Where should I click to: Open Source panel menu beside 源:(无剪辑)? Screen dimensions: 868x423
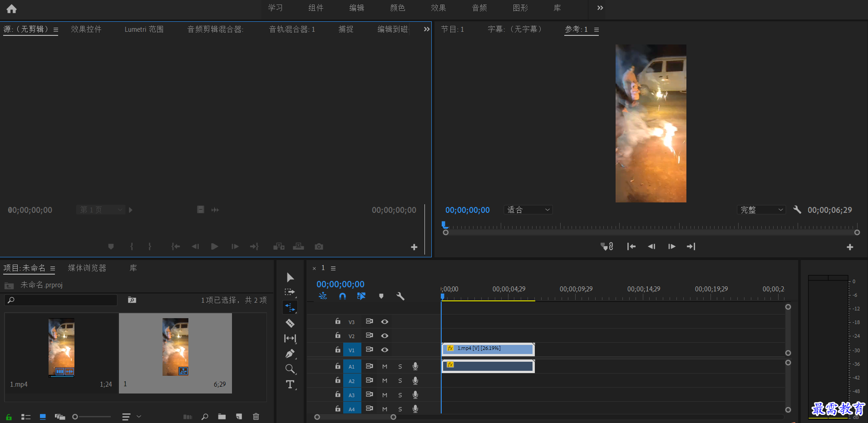56,30
